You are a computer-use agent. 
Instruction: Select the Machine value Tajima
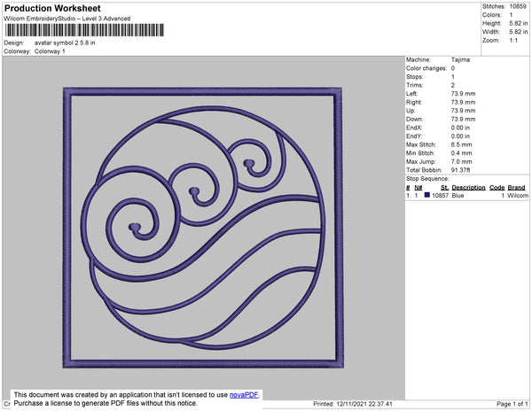[x=460, y=59]
